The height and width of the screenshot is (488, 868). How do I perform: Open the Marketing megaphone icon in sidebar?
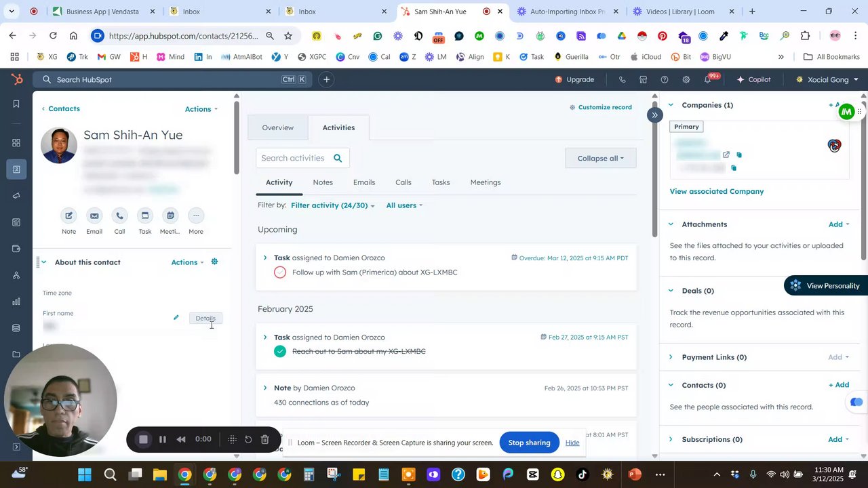[x=16, y=196]
